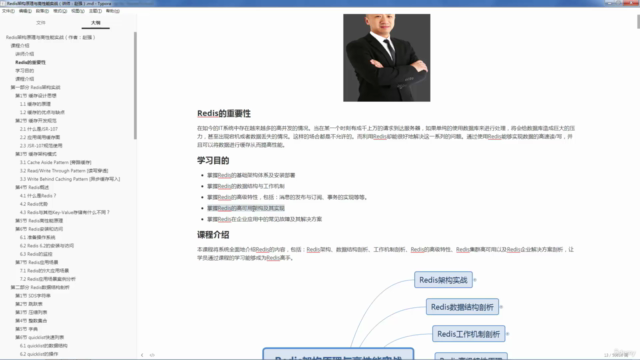Open the 编辑(E) menu

pyautogui.click(x=25, y=11)
